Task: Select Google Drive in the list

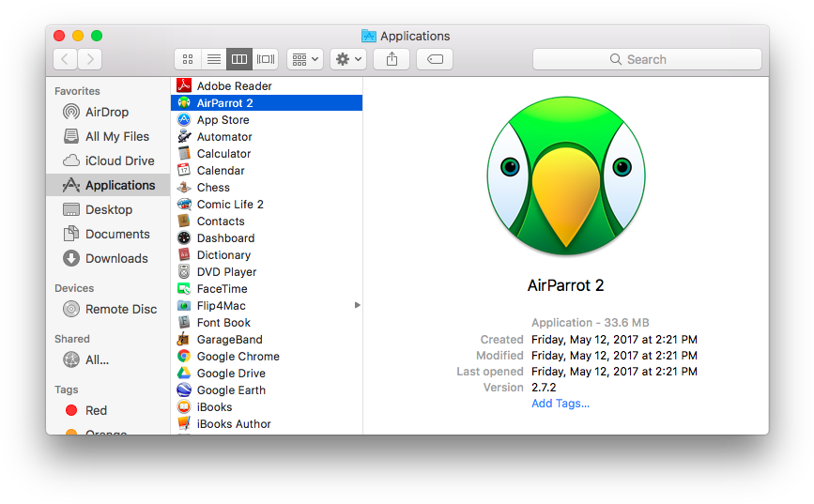Action: tap(267, 374)
